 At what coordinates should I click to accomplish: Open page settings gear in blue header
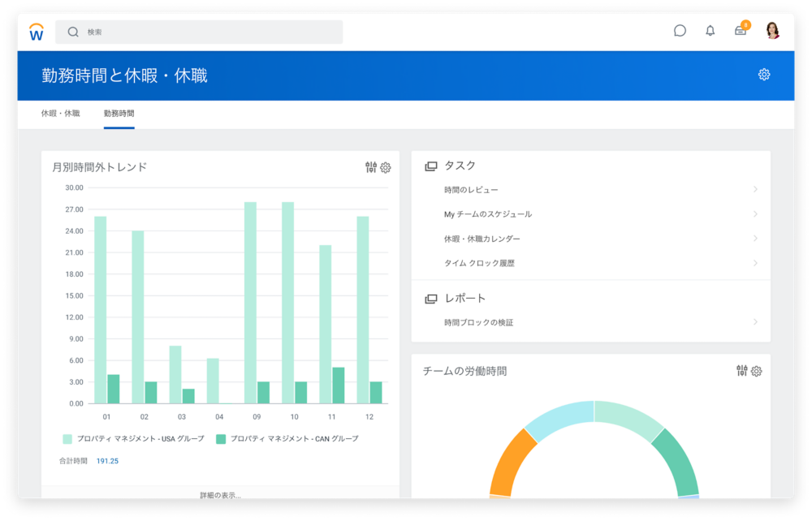point(764,75)
